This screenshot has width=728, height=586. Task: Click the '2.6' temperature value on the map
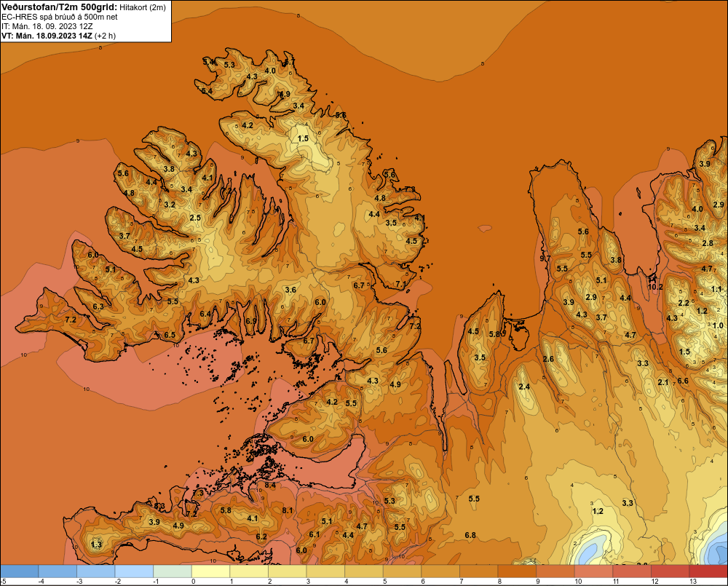(x=548, y=359)
